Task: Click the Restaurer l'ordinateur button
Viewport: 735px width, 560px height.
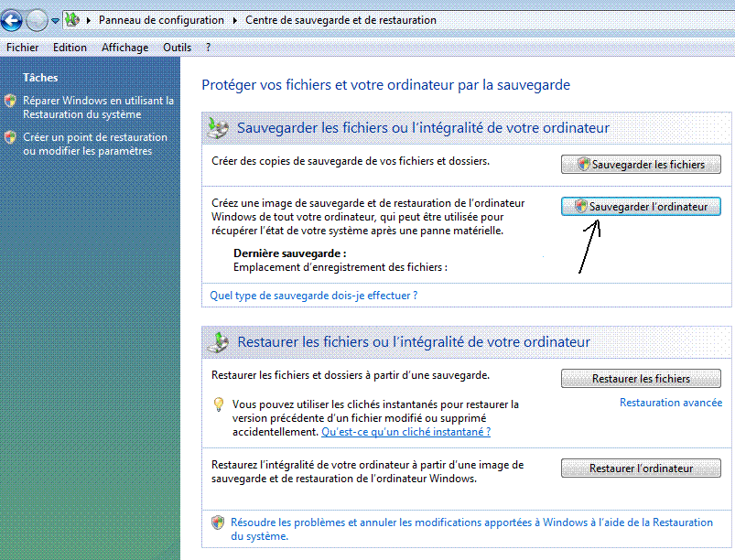Action: 641,468
